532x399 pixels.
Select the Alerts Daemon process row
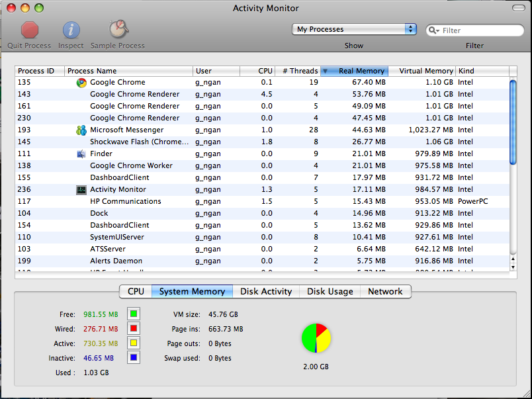click(262, 261)
